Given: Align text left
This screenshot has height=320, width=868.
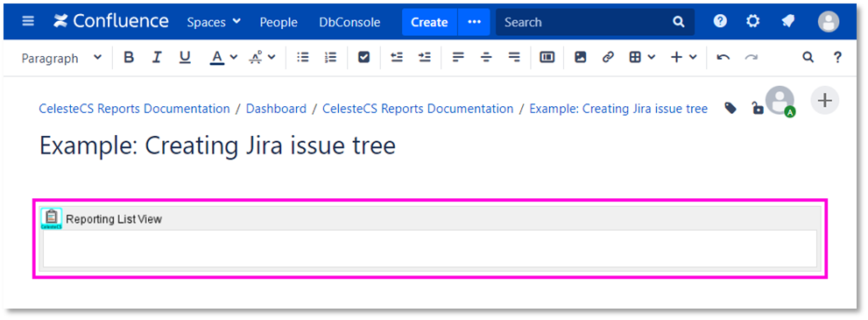Looking at the screenshot, I should click(458, 58).
